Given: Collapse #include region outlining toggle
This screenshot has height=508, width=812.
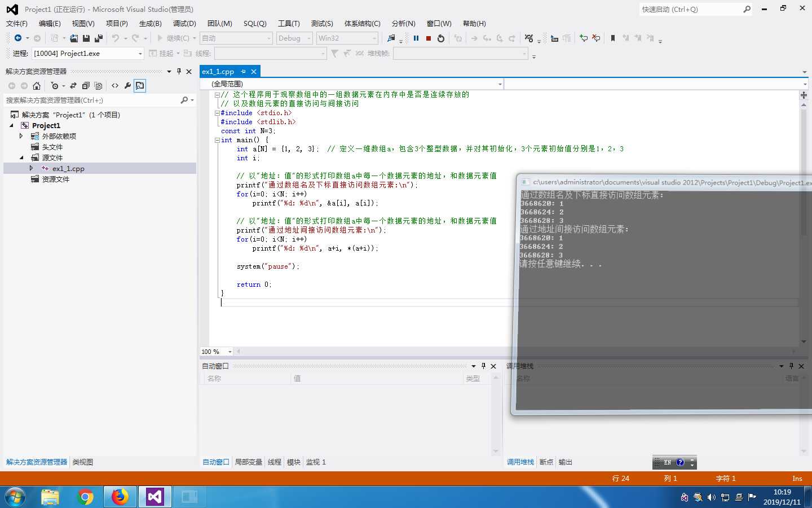Looking at the screenshot, I should coord(217,113).
